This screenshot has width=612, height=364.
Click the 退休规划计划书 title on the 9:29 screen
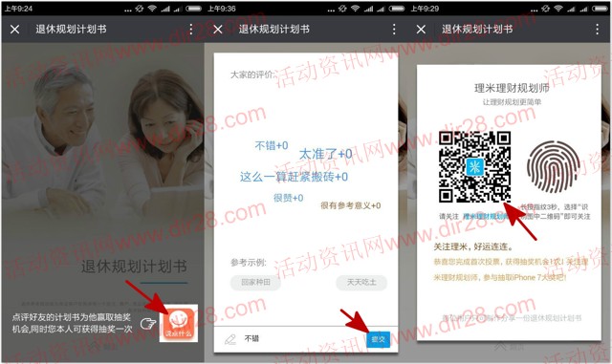477,30
